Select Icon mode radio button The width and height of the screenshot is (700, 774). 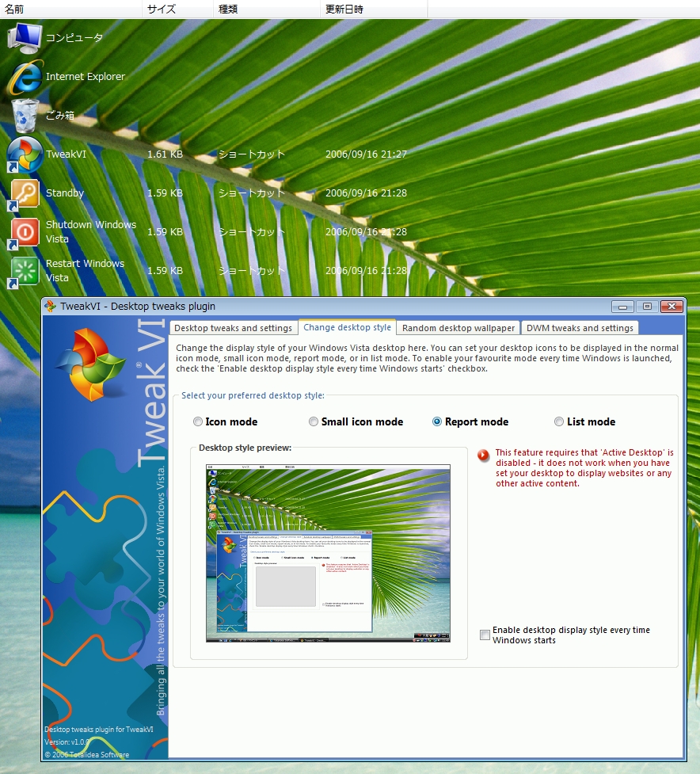198,421
